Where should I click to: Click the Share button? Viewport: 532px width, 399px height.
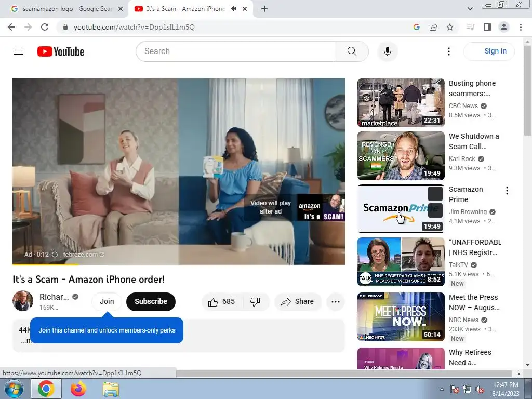298,302
